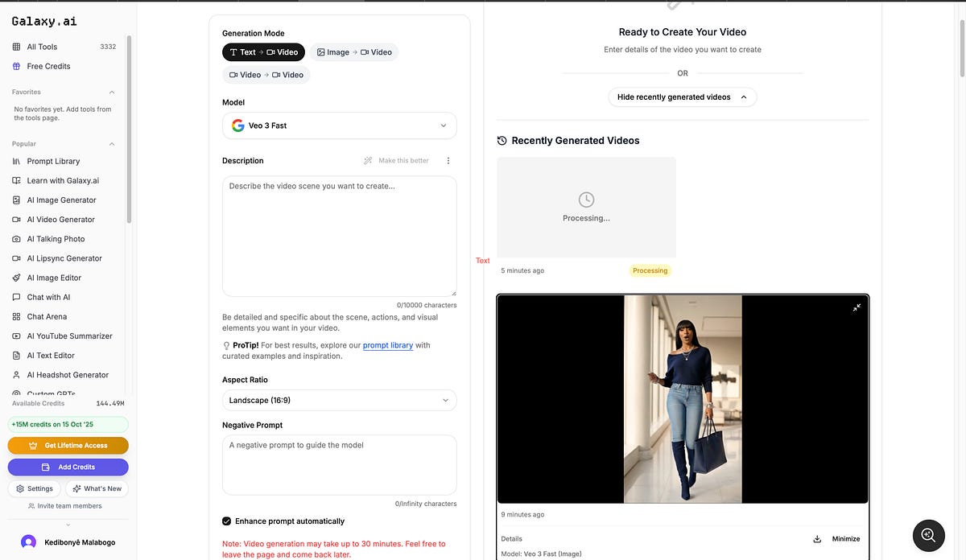Click the download icon next to Minimize
The image size is (966, 560).
click(817, 539)
